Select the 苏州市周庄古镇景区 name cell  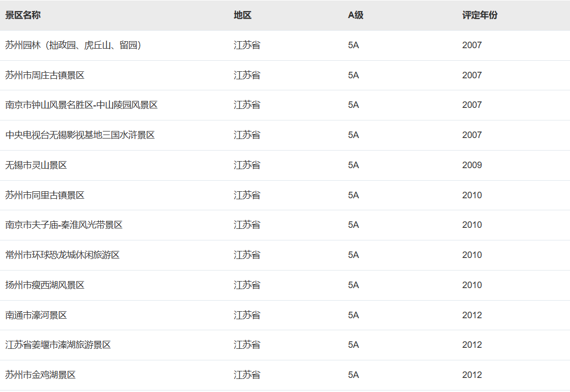click(x=45, y=75)
